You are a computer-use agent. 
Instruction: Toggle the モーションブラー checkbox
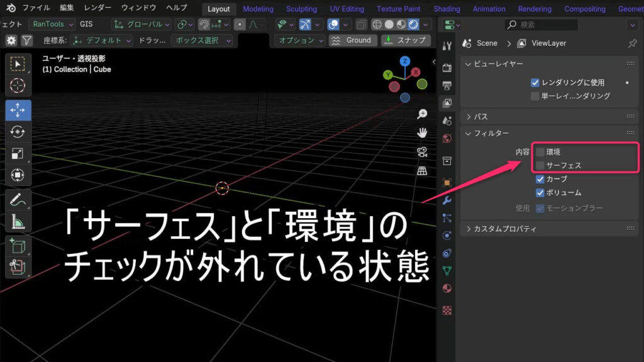point(540,209)
